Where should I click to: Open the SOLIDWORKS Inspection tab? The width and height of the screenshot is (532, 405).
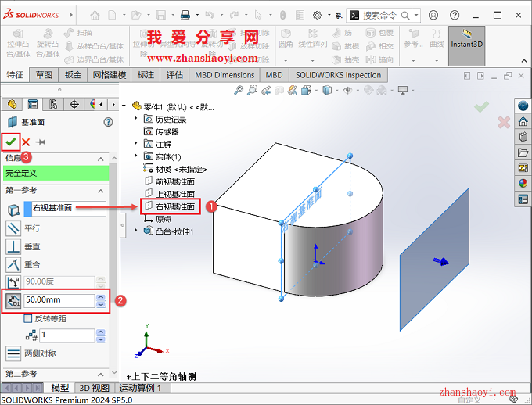pos(338,75)
